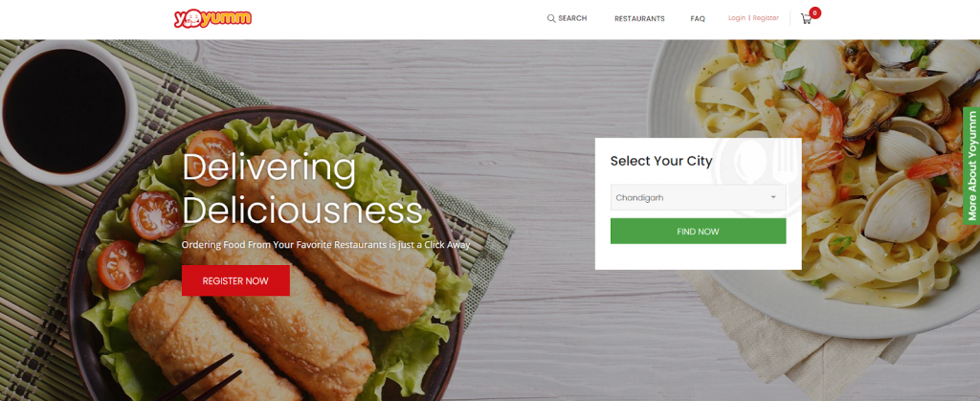Click the Login link
The height and width of the screenshot is (401, 980).
[x=737, y=18]
